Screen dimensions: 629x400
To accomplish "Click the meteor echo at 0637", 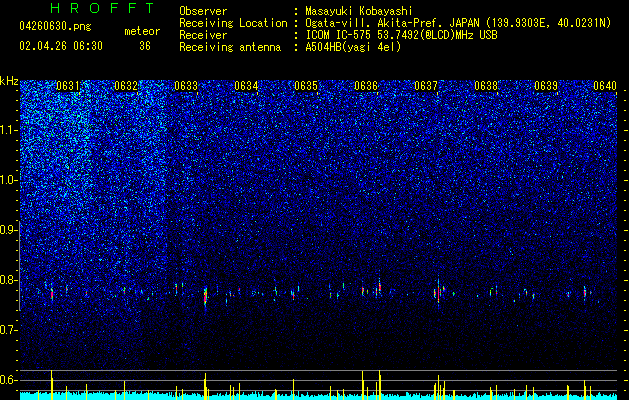I will pyautogui.click(x=438, y=292).
